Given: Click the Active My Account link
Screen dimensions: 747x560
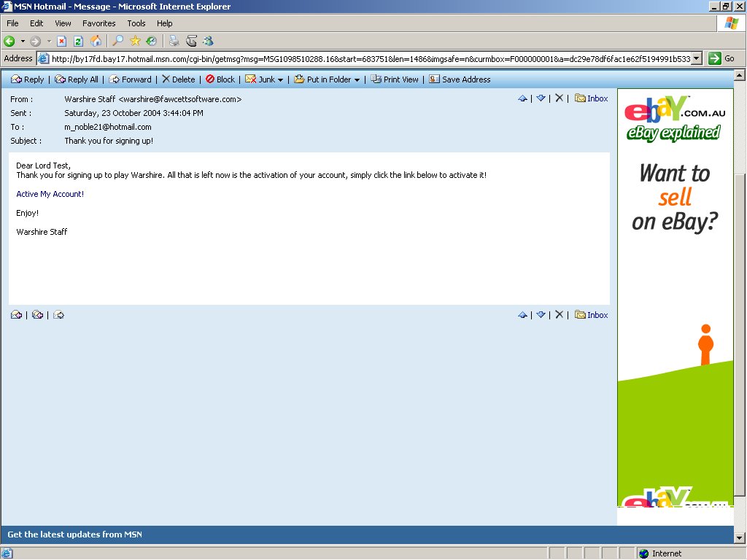Looking at the screenshot, I should click(50, 194).
